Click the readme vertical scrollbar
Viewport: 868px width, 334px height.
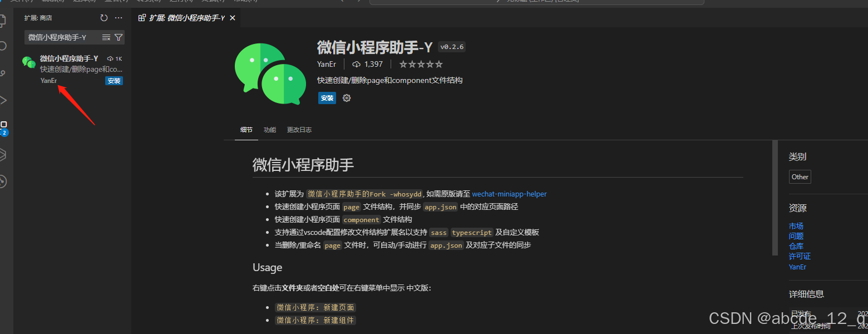pos(775,198)
